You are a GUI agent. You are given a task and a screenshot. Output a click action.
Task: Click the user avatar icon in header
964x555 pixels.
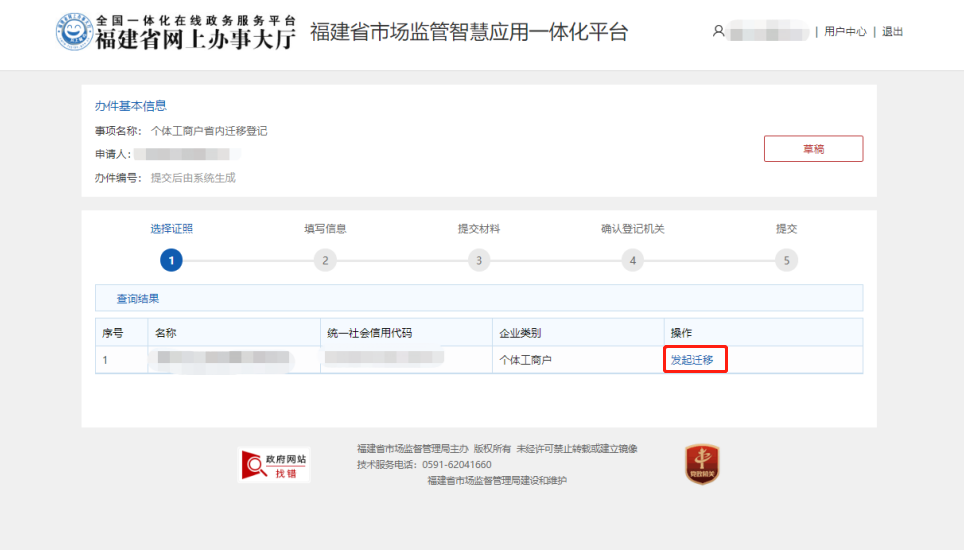pos(718,32)
